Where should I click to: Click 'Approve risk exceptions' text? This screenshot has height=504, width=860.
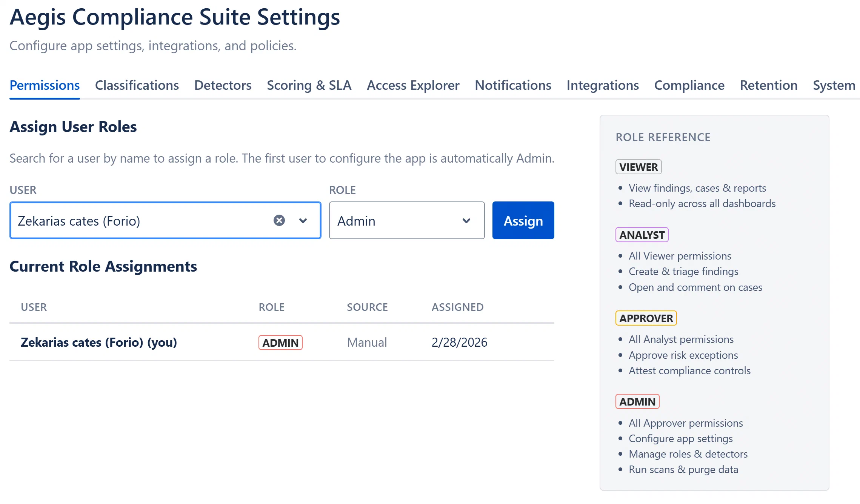683,355
